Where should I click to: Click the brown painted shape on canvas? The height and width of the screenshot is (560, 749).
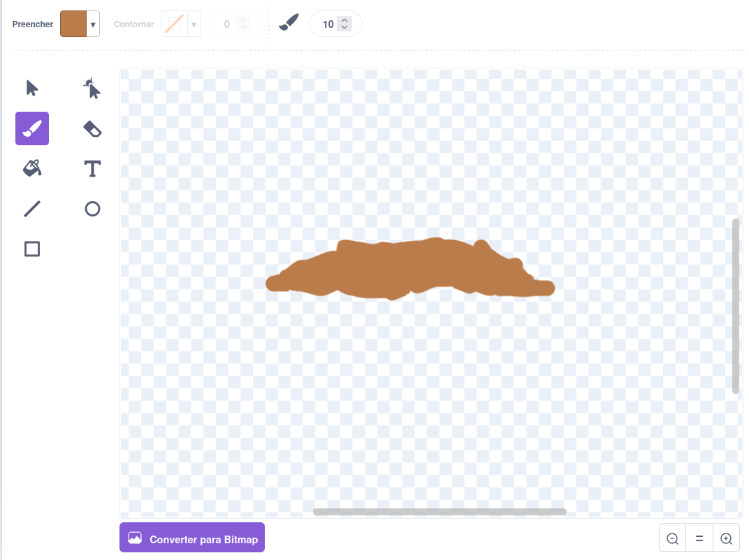coord(410,270)
